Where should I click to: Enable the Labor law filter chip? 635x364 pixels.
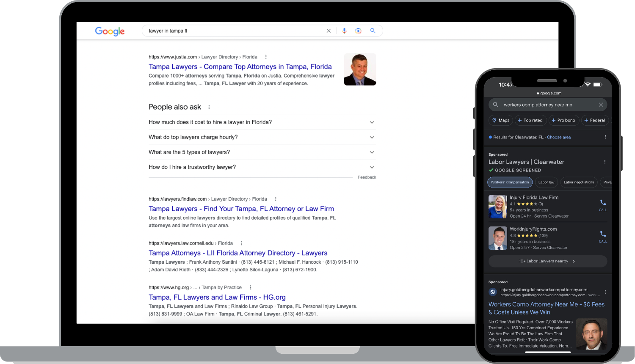(x=546, y=182)
